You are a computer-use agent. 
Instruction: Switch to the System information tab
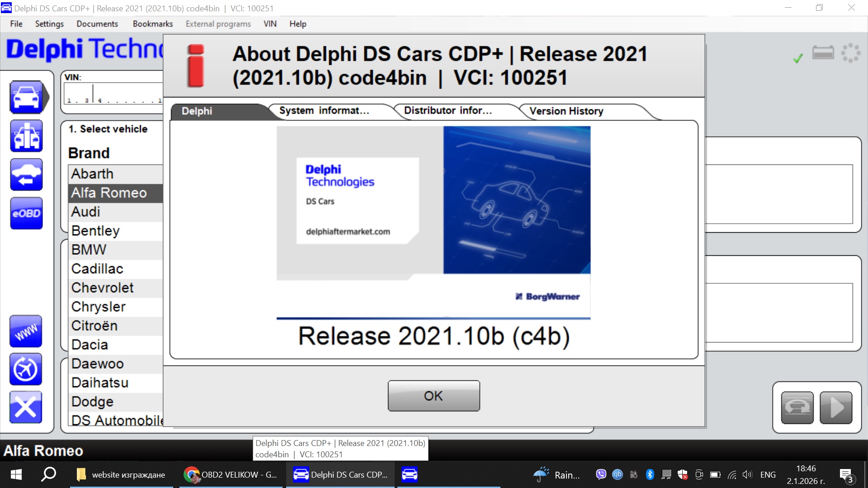coord(324,111)
